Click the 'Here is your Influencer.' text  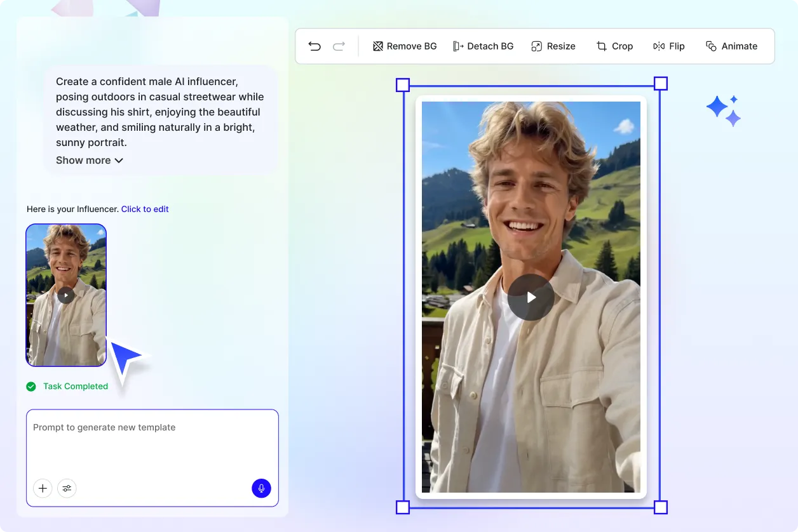point(72,209)
